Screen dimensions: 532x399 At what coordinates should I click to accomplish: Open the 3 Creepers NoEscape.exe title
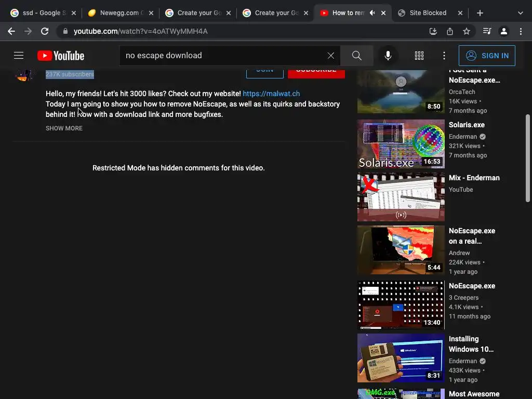[x=472, y=286]
